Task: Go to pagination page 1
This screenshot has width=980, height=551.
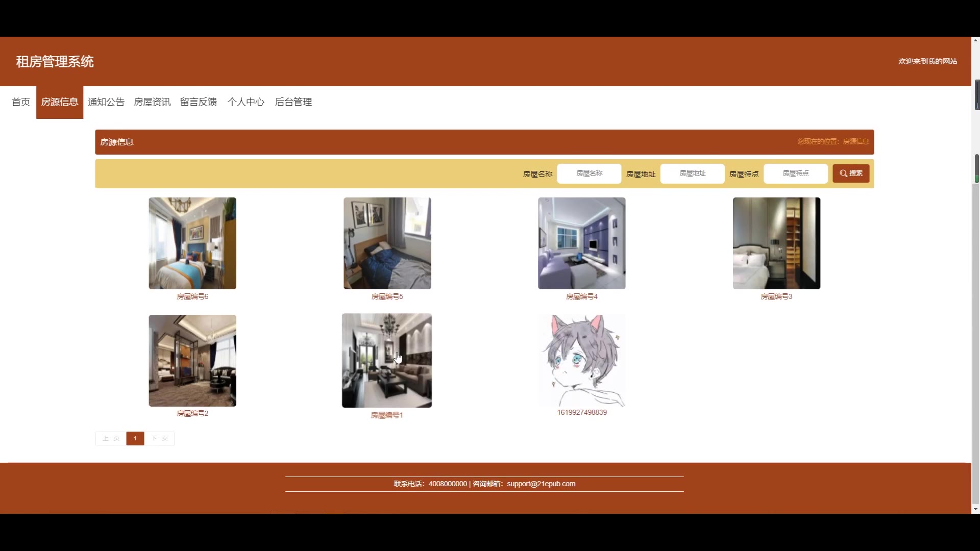Action: (135, 438)
